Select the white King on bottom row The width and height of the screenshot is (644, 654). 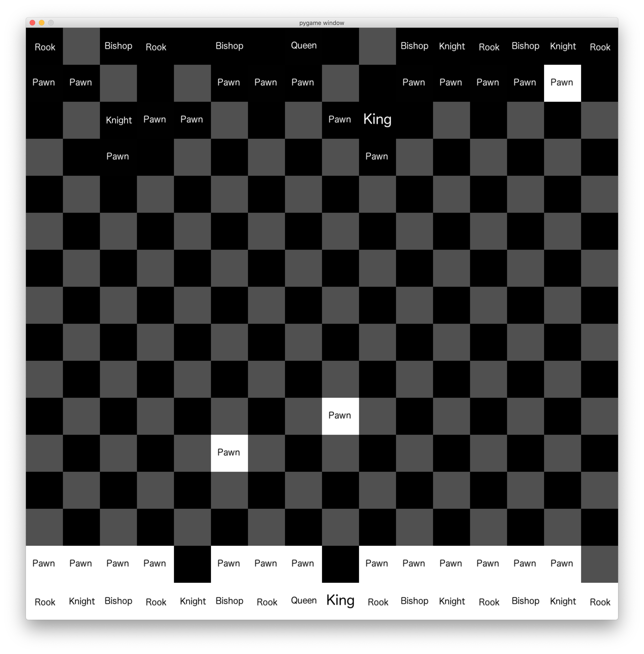(x=340, y=601)
